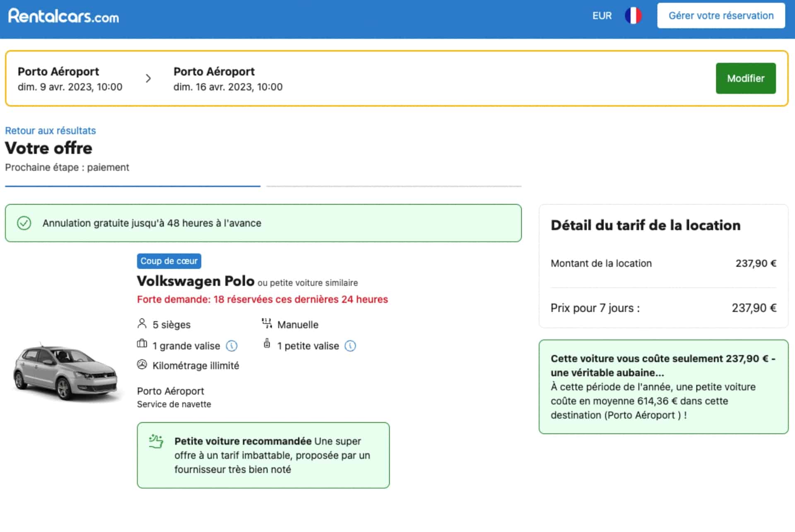Click the Petite voiture recommandée heading

pos(243,441)
